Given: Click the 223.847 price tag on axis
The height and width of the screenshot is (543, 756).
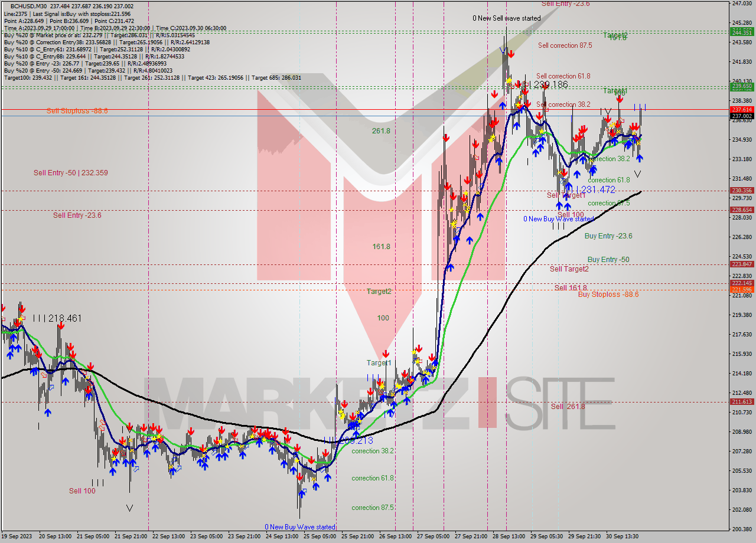Looking at the screenshot, I should (742, 264).
